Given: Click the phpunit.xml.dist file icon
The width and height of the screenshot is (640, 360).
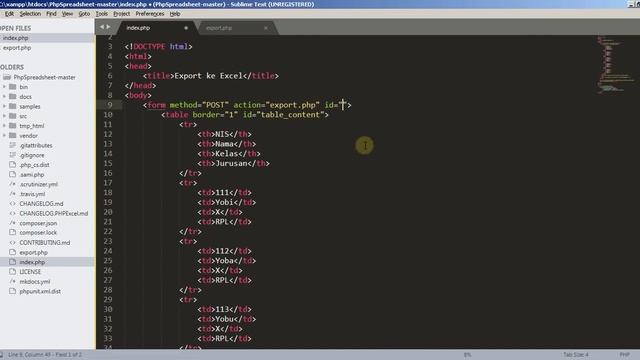Looking at the screenshot, I should [x=13, y=291].
